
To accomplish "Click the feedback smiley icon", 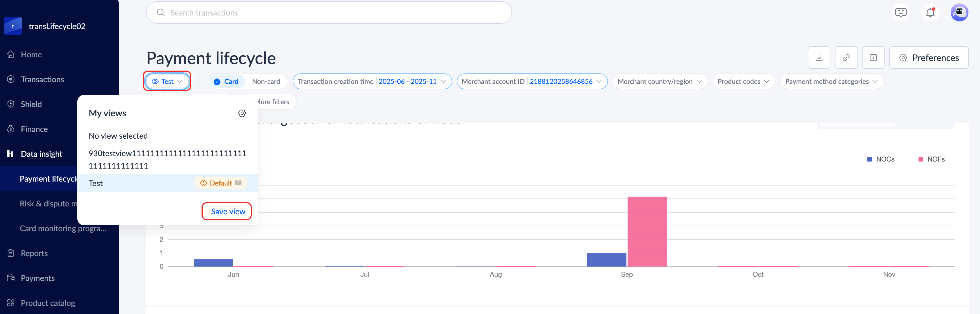I will (x=900, y=12).
